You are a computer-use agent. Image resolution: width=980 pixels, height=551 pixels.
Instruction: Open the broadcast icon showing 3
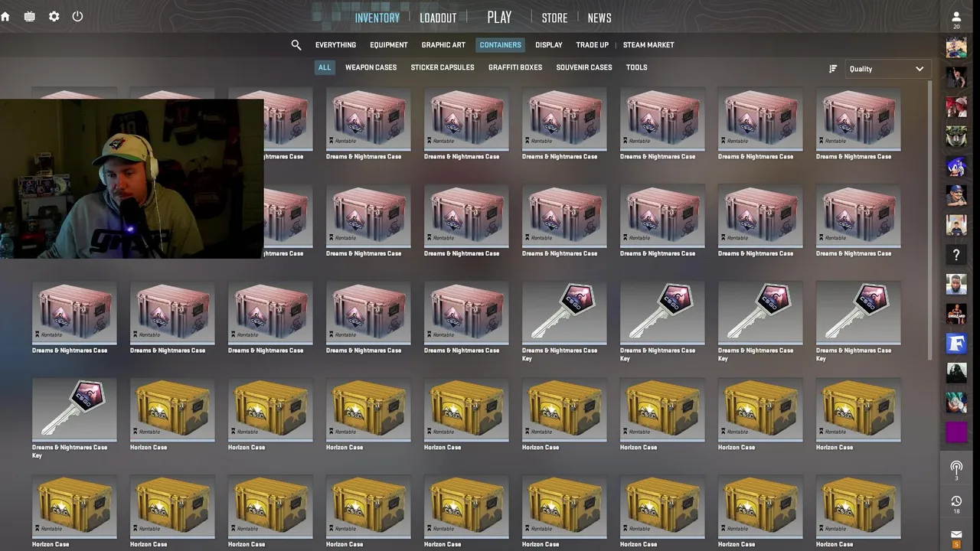[x=956, y=470]
